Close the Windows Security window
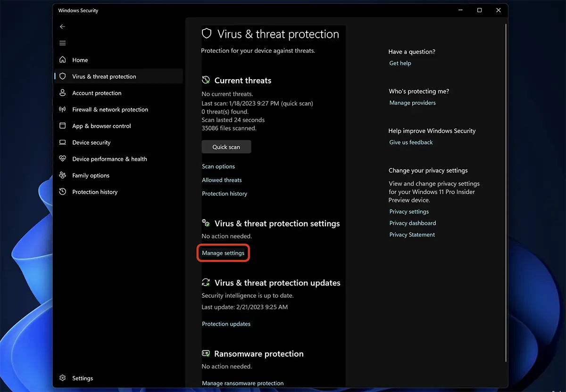 click(x=499, y=10)
